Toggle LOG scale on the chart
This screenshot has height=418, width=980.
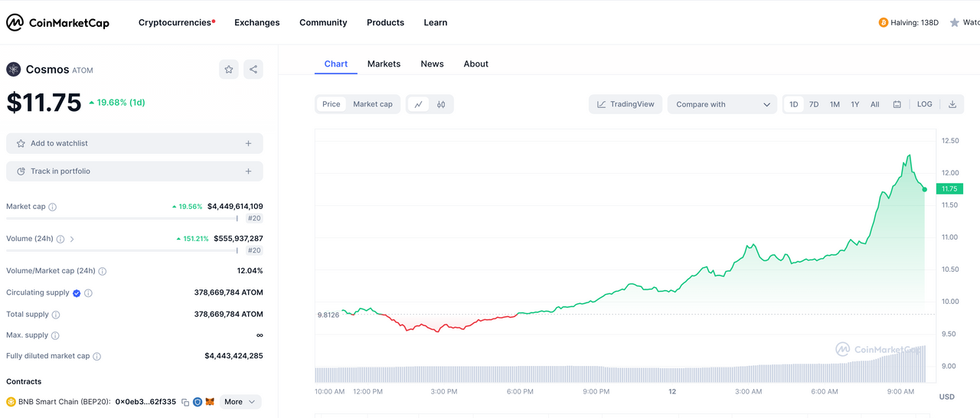point(925,104)
